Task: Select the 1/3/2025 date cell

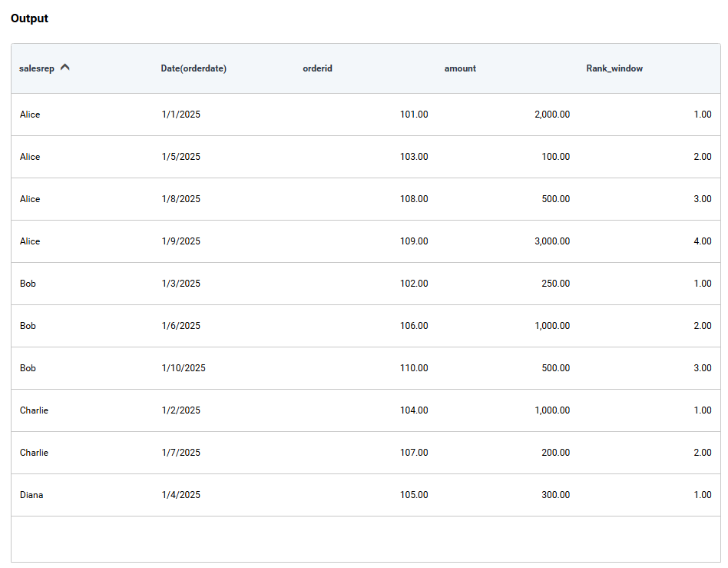Action: coord(180,284)
